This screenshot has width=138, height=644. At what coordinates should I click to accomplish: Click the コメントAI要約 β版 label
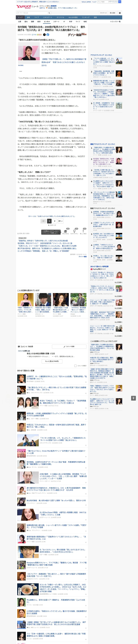24,351
